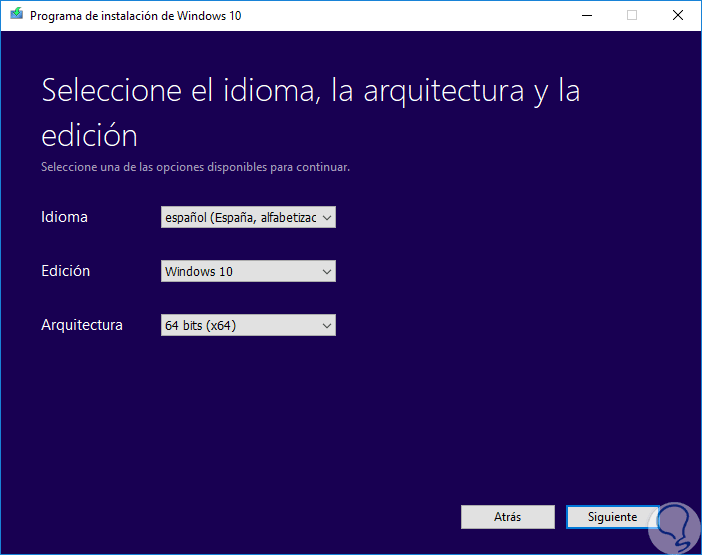
Task: Open the Edición Windows 10 dropdown
Action: 248,271
